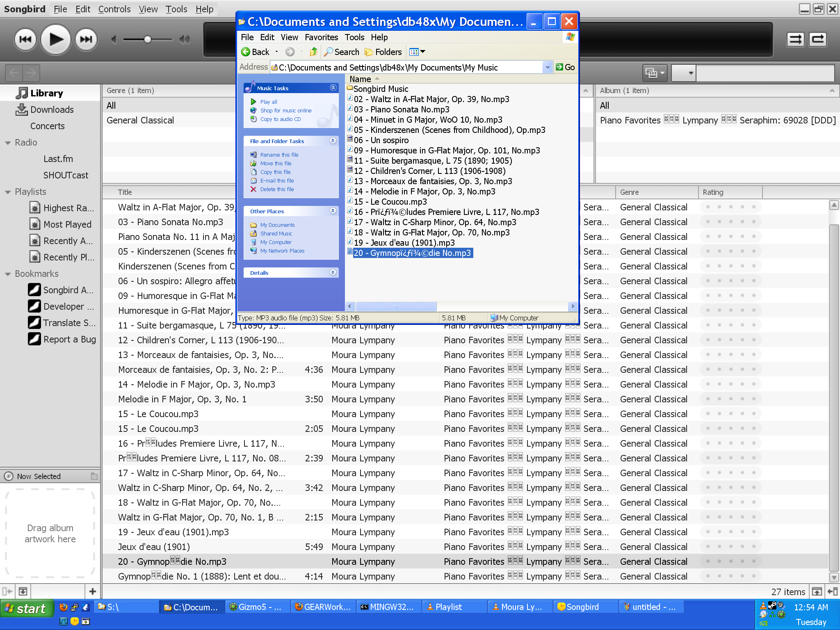
Task: Expand the Details panel in Explorer
Action: (x=333, y=272)
